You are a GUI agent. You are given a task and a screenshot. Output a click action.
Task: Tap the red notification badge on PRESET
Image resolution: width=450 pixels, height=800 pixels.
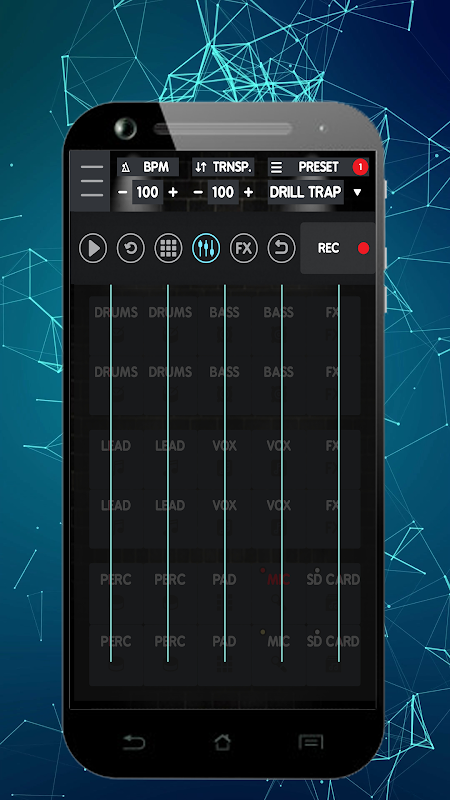[360, 167]
